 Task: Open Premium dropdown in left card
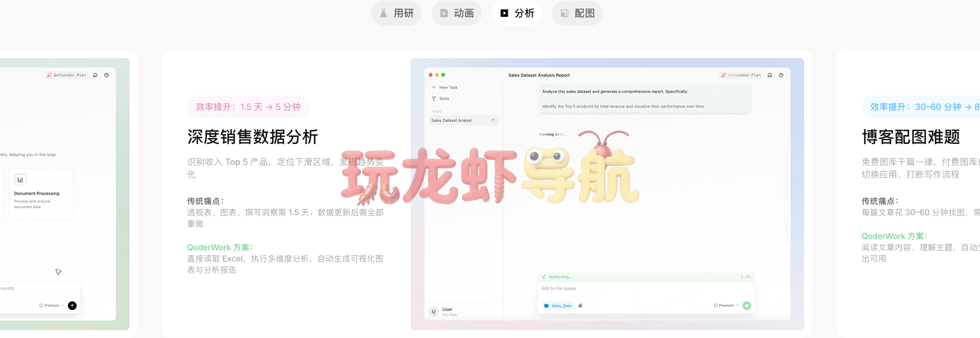51,306
